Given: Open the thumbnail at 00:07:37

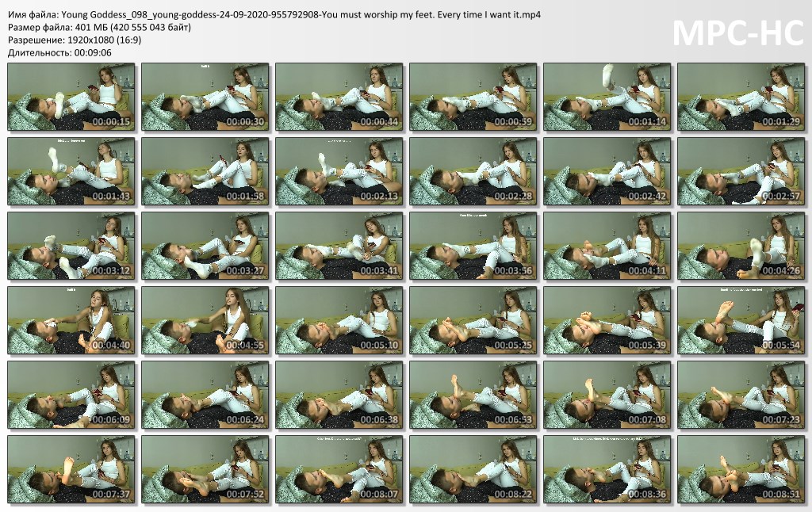Looking at the screenshot, I should pos(71,469).
